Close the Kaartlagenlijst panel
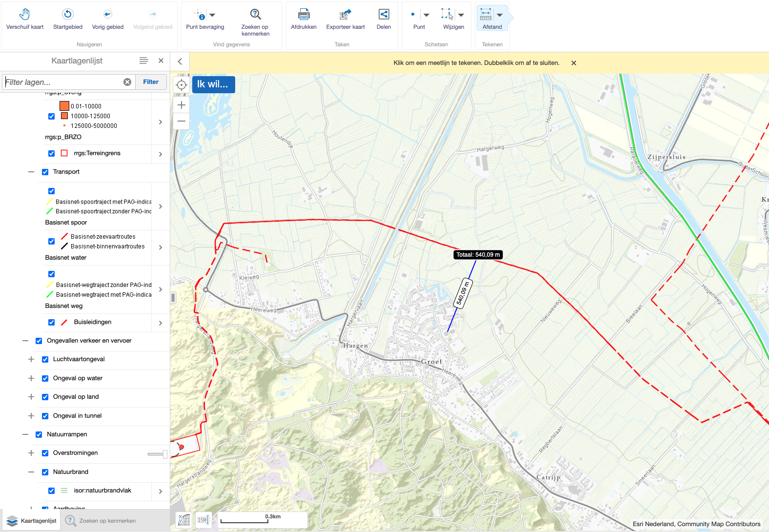 point(161,61)
